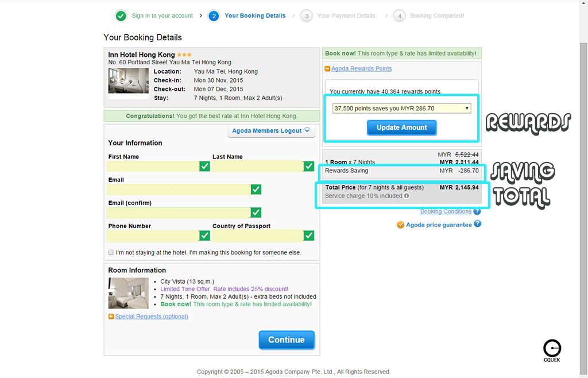This screenshot has height=378, width=588.
Task: Open help icon next to Booking Conditions
Action: pyautogui.click(x=477, y=211)
